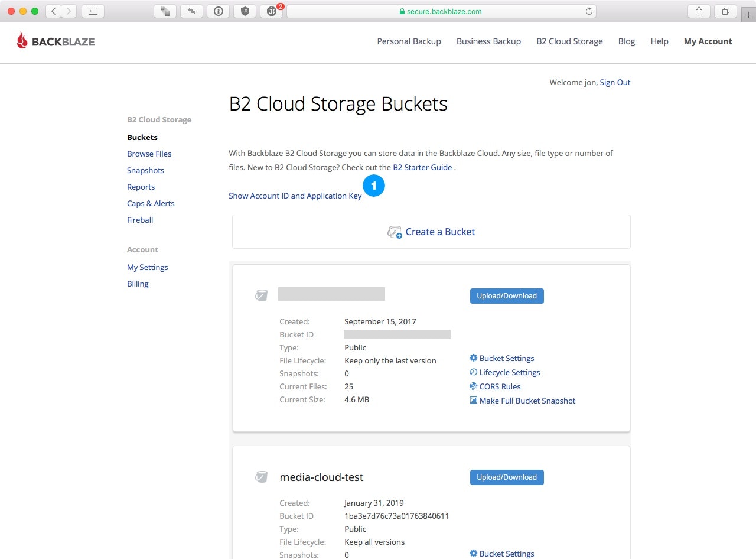Toggle the Safari sidebar button
The image size is (756, 559).
pos(93,11)
